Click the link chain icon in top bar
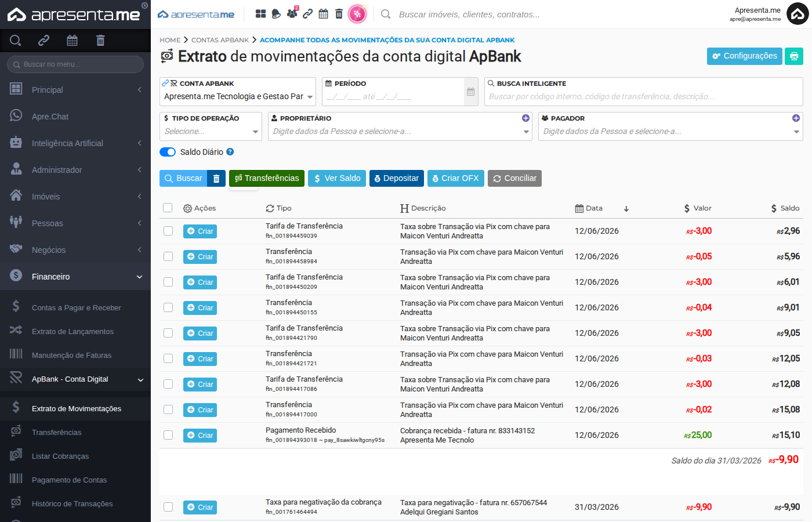The image size is (812, 522). click(x=308, y=14)
